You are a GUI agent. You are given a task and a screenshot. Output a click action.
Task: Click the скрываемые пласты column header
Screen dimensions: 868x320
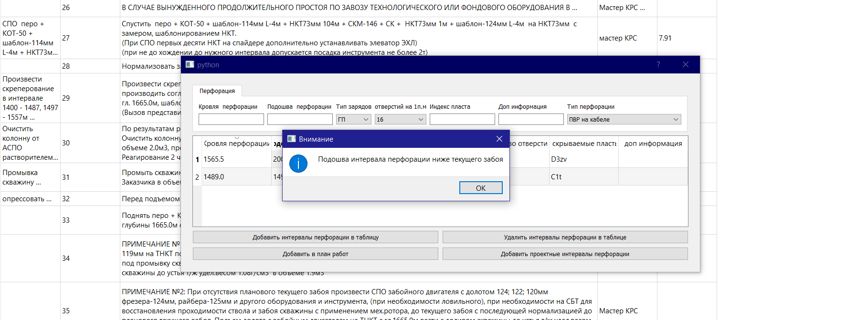click(x=584, y=144)
